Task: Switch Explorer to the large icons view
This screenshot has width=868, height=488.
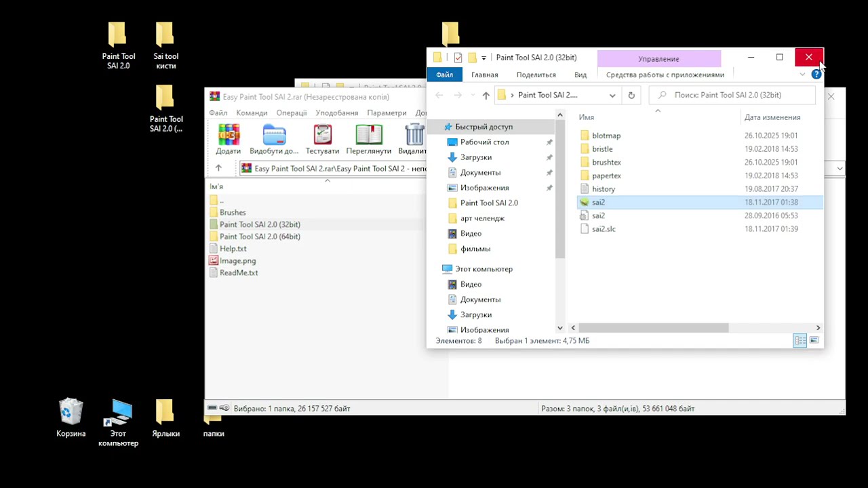Action: pos(814,340)
